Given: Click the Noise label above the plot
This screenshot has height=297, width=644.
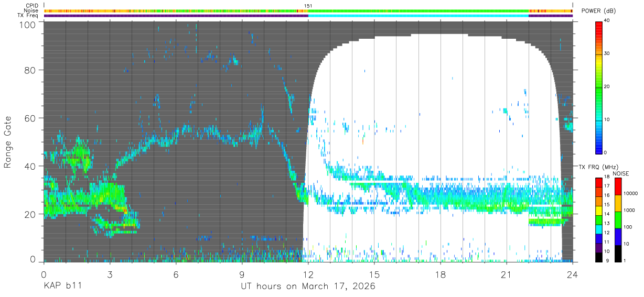Looking at the screenshot, I should point(31,10).
